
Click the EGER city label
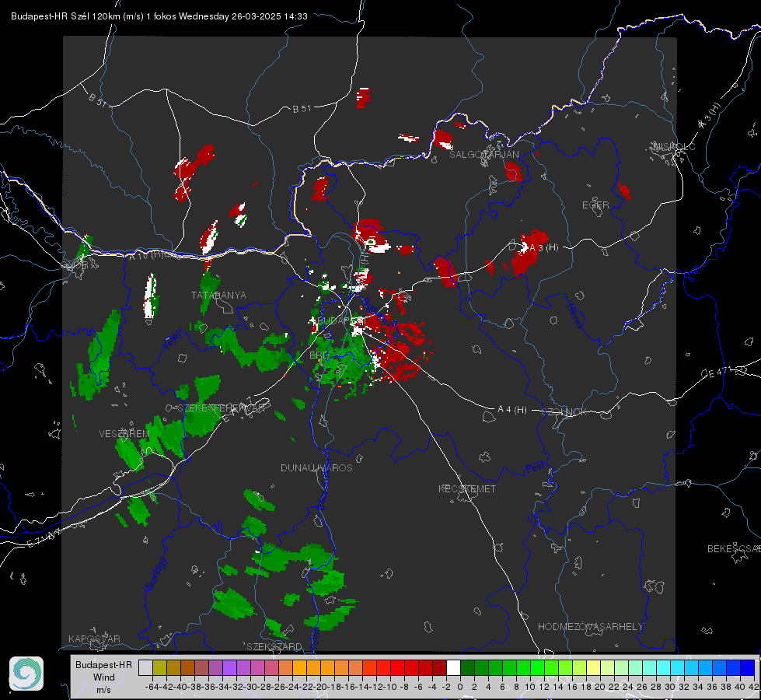point(595,205)
